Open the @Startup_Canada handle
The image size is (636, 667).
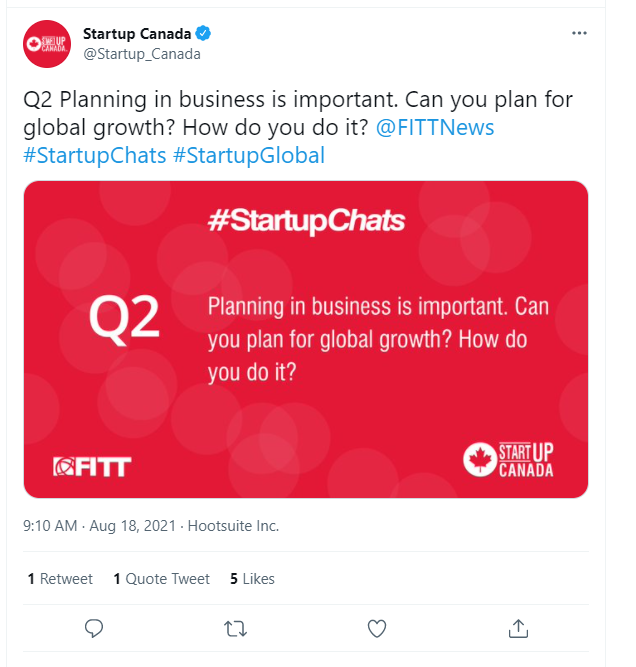(x=142, y=54)
